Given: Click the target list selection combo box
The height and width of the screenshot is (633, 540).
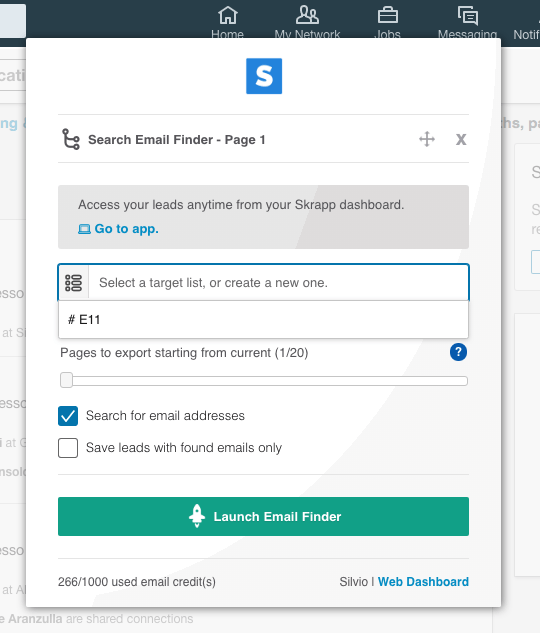Looking at the screenshot, I should tap(263, 283).
